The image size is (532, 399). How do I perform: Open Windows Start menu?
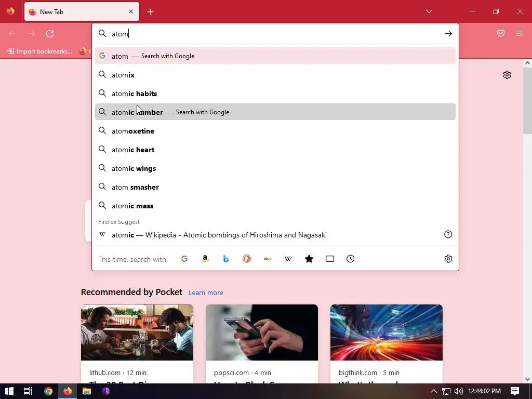9,391
